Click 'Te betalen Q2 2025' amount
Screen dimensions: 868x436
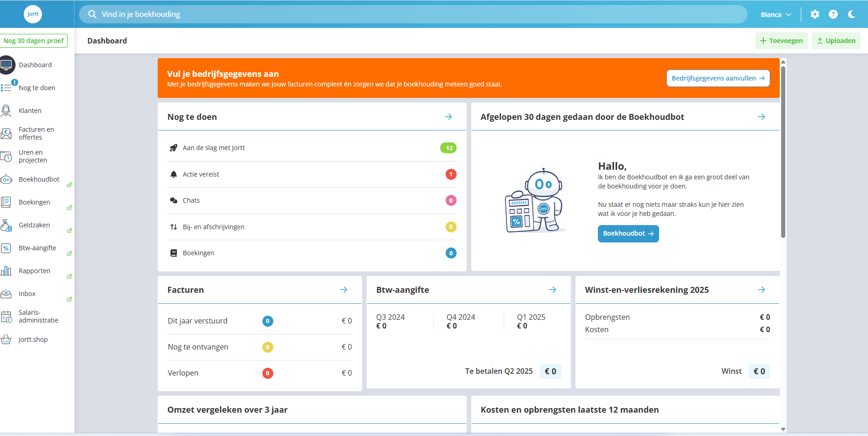[550, 371]
